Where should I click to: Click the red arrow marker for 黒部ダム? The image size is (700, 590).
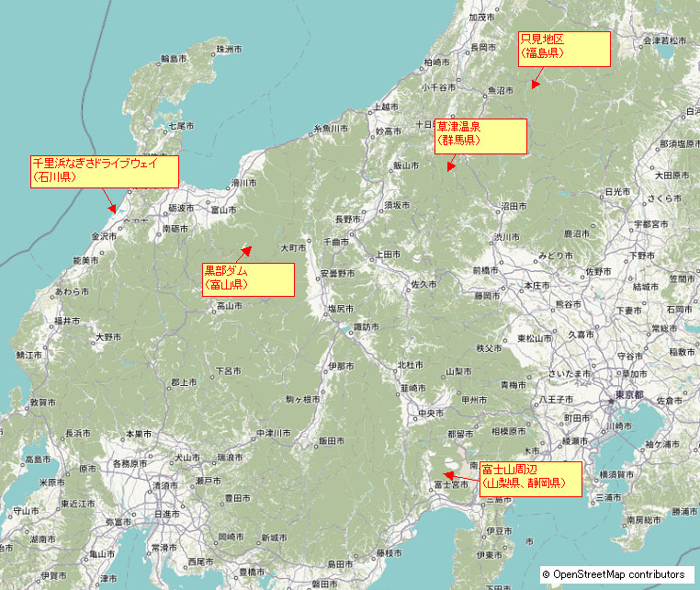tap(245, 251)
